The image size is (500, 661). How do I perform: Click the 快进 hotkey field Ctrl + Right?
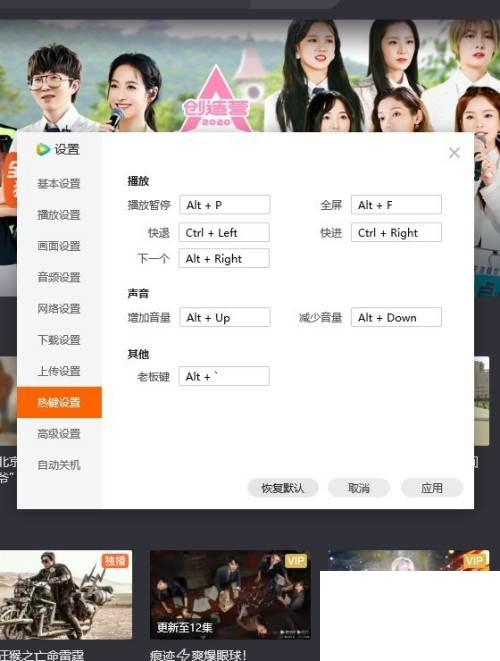pos(396,232)
